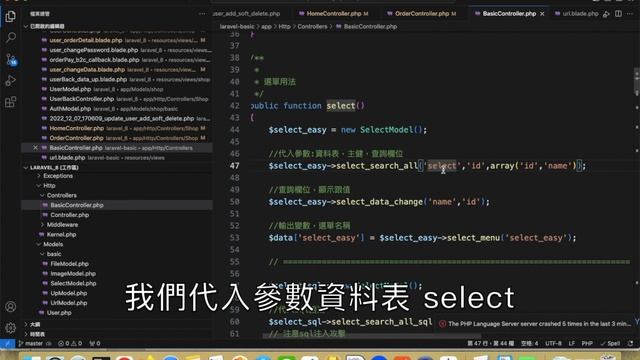
Task: Open the Extensions view
Action: (x=11, y=102)
